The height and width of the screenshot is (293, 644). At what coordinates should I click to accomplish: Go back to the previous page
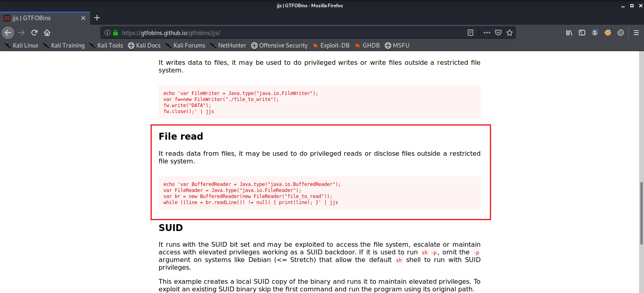[8, 33]
